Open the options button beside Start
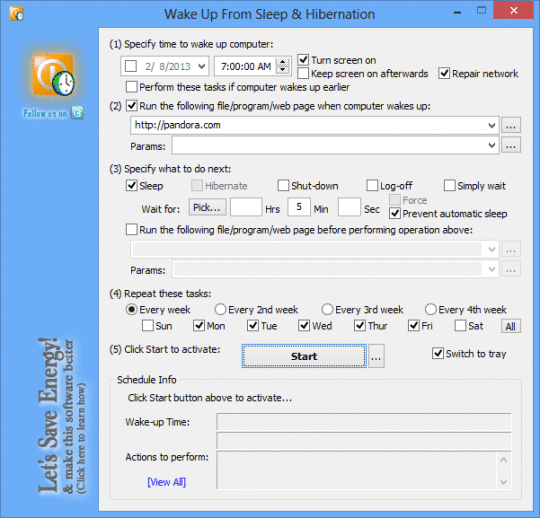 coord(376,356)
